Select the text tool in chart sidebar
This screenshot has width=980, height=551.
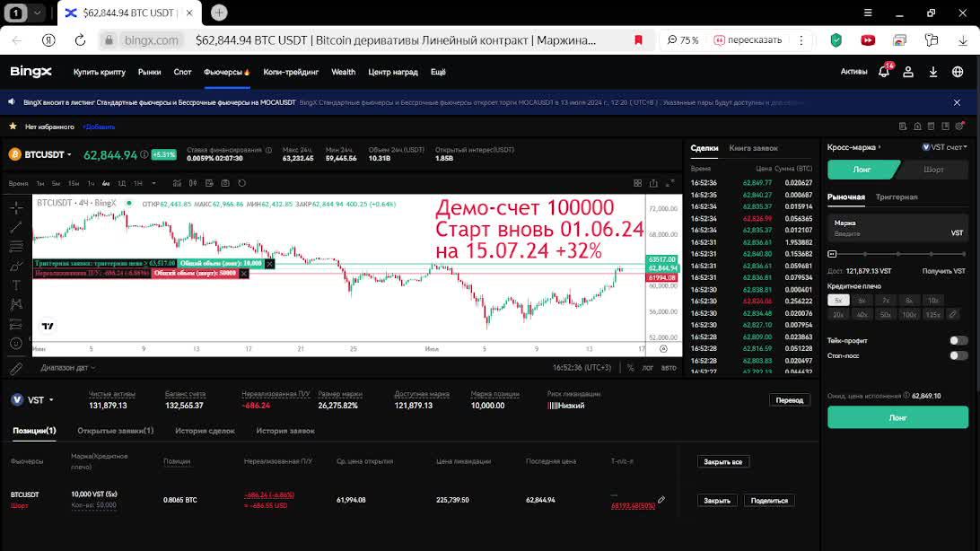(16, 285)
